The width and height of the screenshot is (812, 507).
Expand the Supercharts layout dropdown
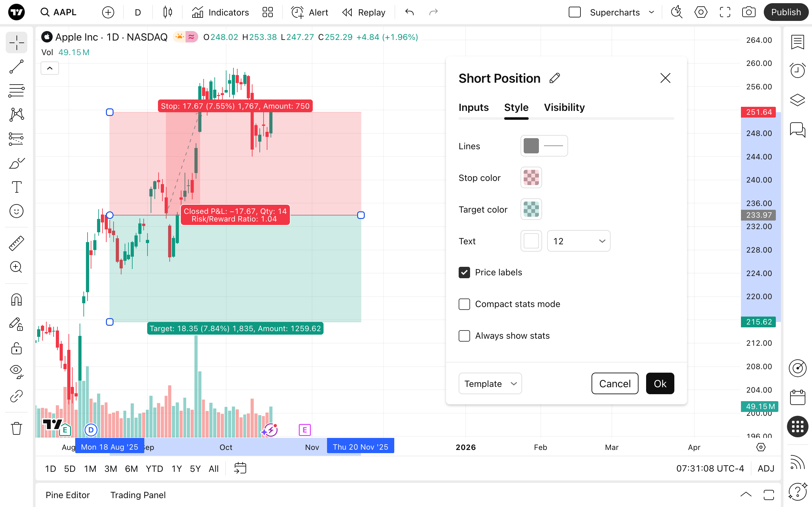coord(651,12)
